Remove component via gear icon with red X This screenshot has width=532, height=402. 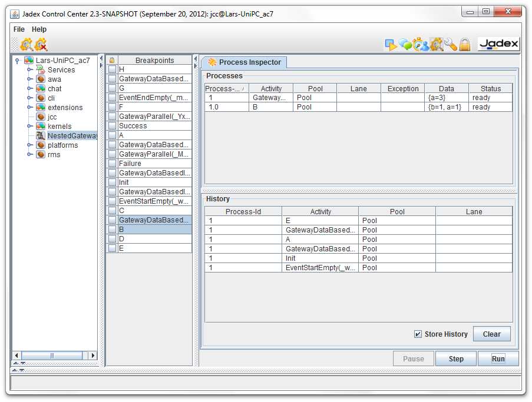pos(40,45)
